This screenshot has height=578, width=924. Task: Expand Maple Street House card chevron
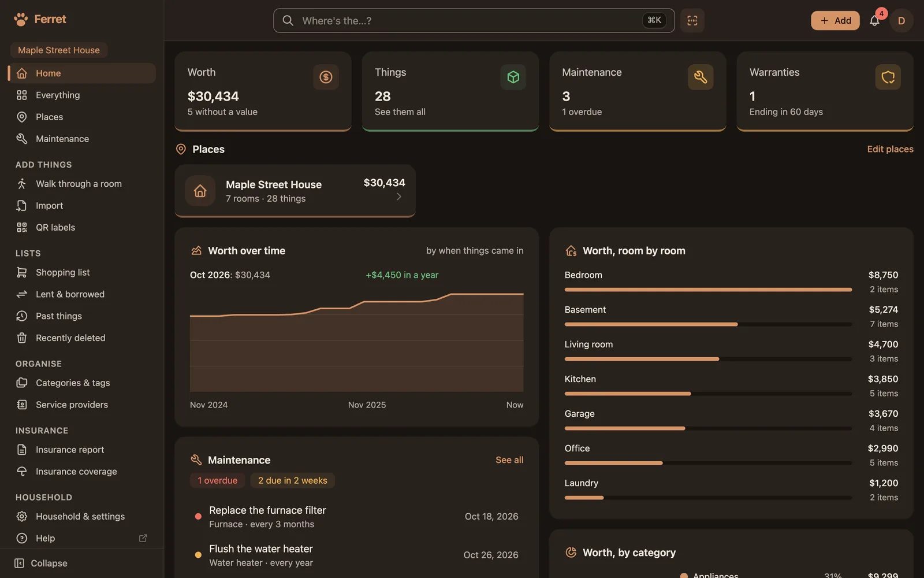tap(398, 197)
